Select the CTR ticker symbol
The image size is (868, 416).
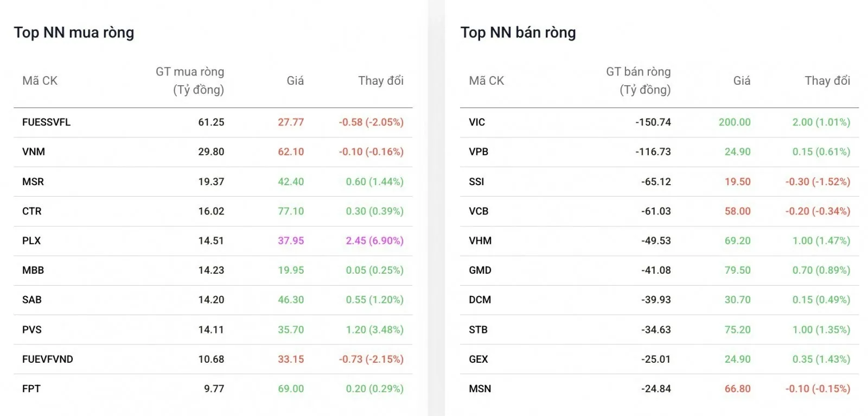[31, 211]
